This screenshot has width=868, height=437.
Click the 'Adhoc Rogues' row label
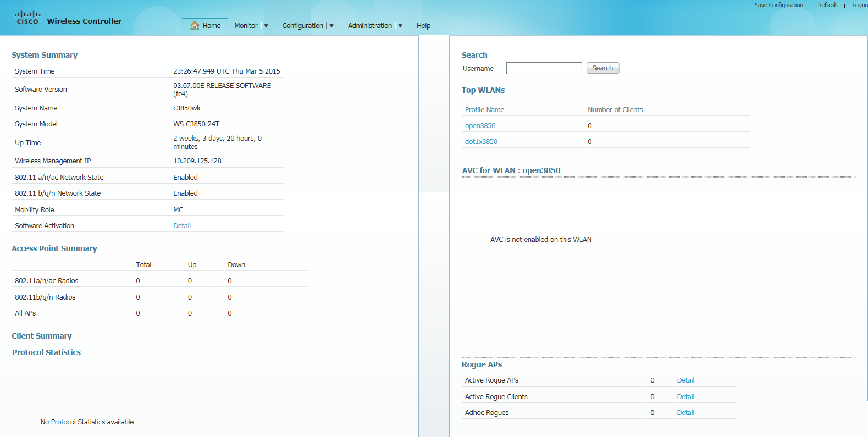click(x=486, y=413)
